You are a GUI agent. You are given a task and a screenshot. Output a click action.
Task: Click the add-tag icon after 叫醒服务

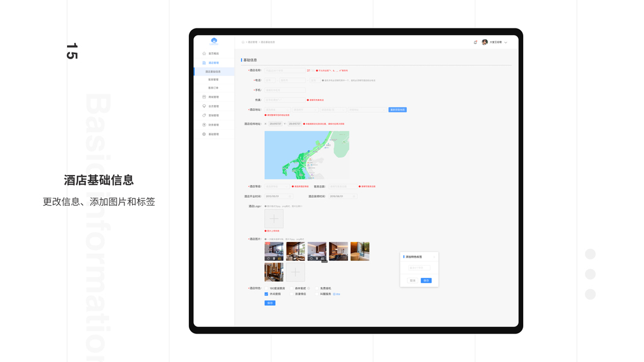pyautogui.click(x=334, y=294)
